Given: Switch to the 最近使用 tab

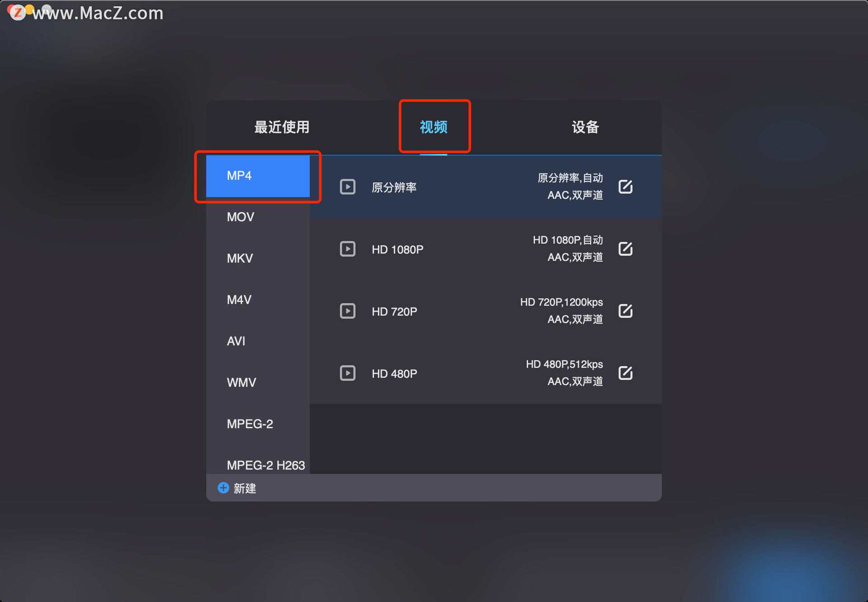Looking at the screenshot, I should tap(282, 127).
